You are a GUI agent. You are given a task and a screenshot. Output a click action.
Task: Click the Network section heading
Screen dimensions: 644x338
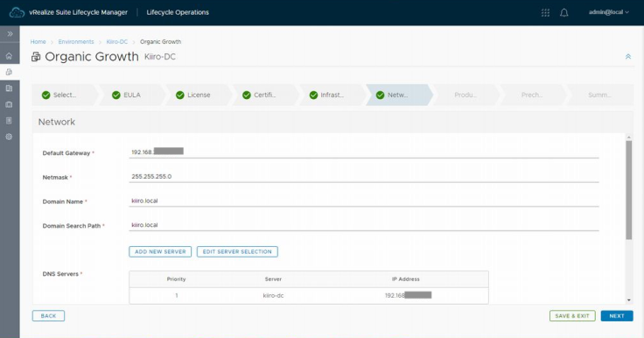click(57, 122)
